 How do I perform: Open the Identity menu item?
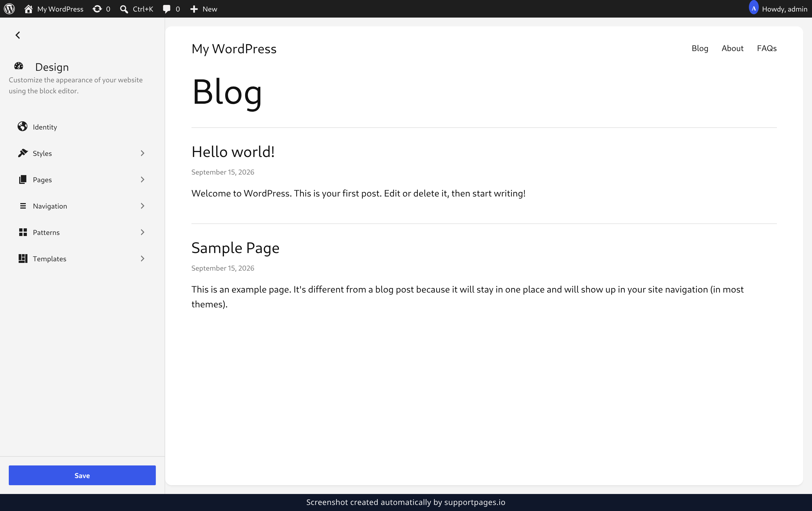point(82,127)
